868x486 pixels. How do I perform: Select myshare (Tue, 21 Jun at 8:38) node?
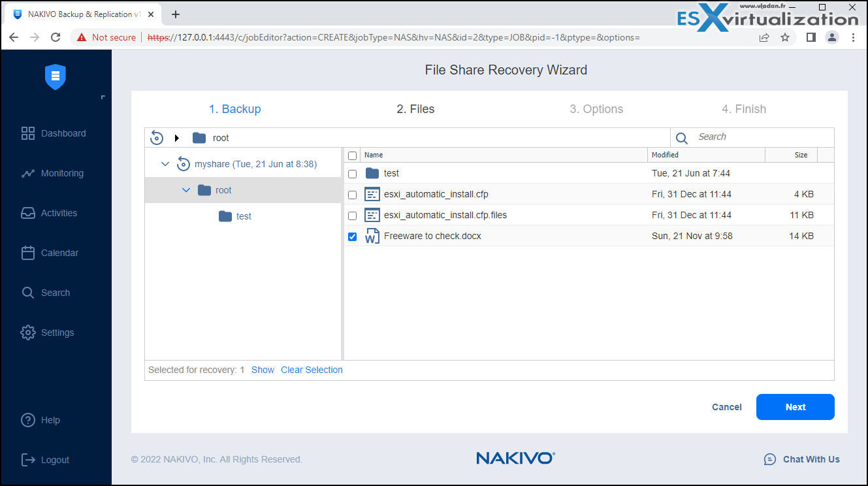pyautogui.click(x=255, y=164)
